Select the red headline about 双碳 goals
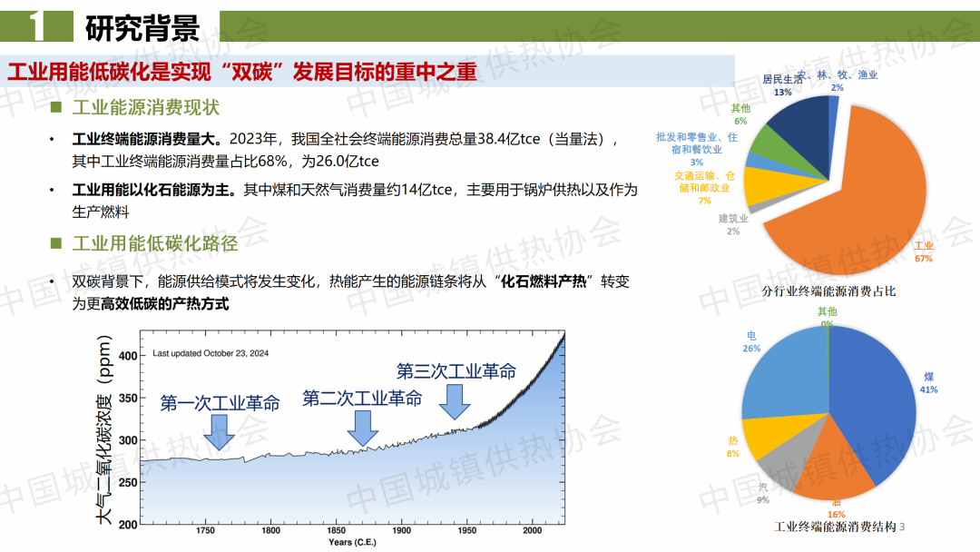The image size is (980, 552). coord(242,72)
